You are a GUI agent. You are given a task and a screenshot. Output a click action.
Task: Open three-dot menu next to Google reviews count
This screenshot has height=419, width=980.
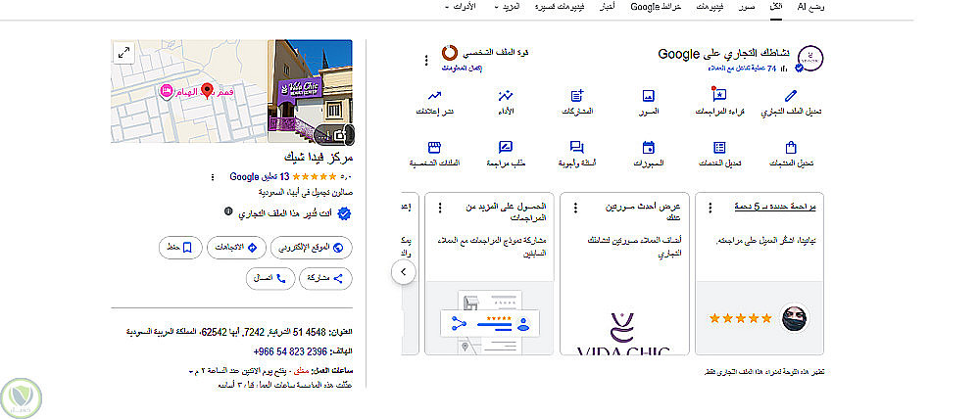coord(213,177)
